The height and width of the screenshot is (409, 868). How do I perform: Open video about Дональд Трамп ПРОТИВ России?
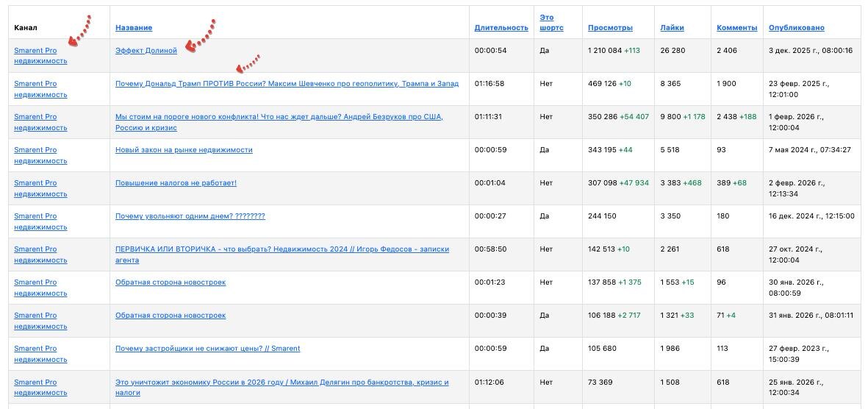[287, 84]
